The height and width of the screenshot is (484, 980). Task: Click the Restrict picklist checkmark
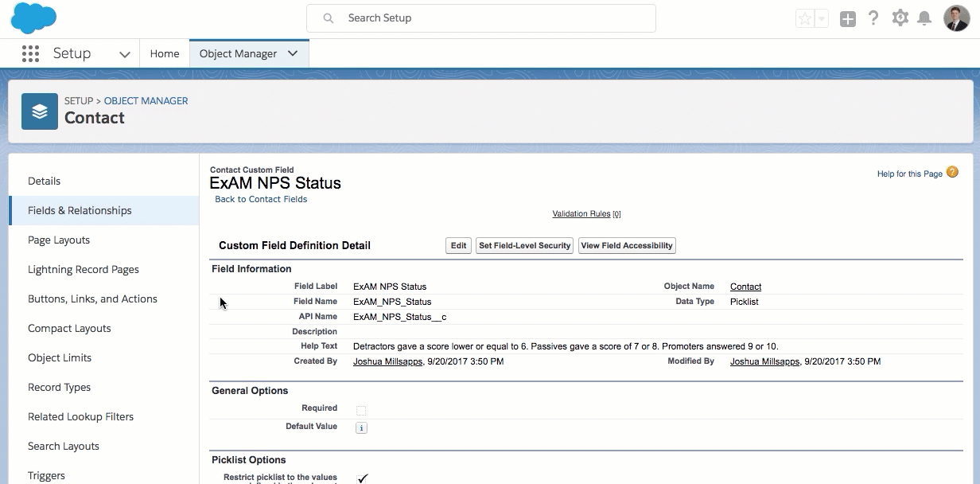pos(363,478)
